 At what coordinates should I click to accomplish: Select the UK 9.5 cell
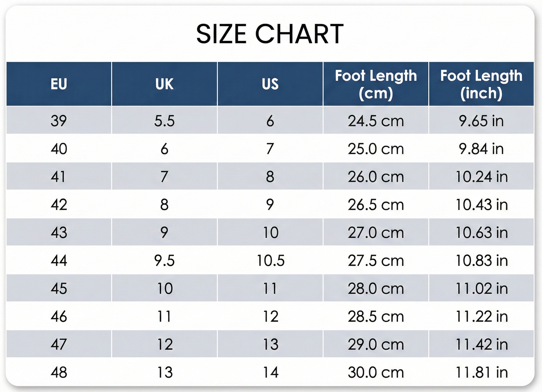coord(164,261)
